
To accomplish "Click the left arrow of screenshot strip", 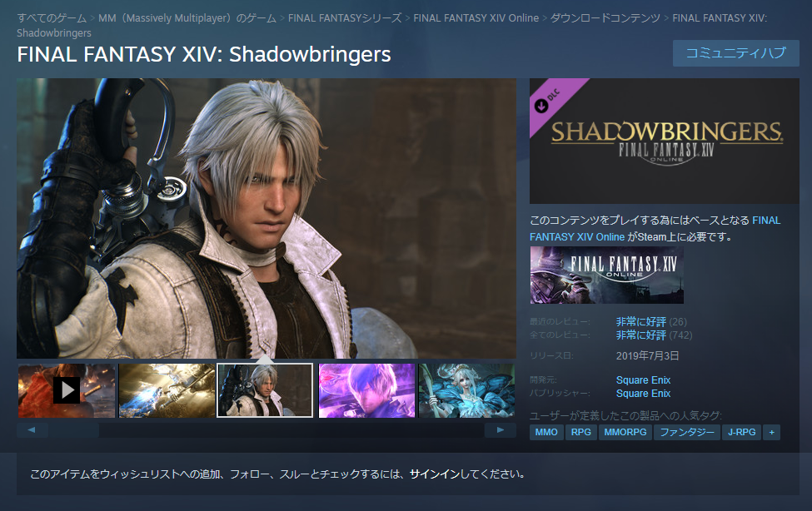I will (32, 430).
